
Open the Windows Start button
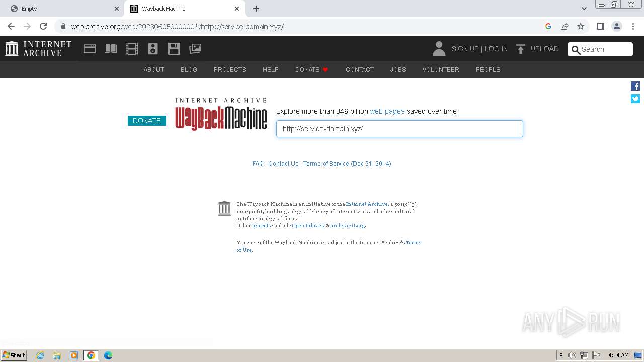[14, 355]
